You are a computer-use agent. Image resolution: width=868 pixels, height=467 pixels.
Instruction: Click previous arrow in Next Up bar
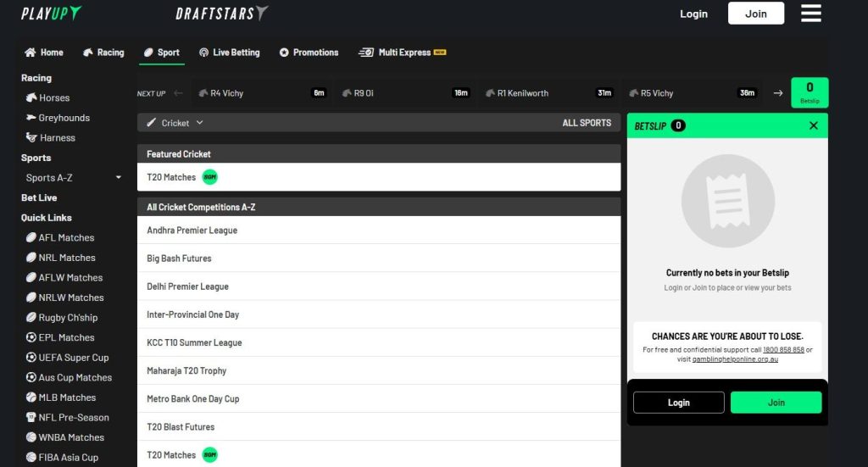(178, 93)
